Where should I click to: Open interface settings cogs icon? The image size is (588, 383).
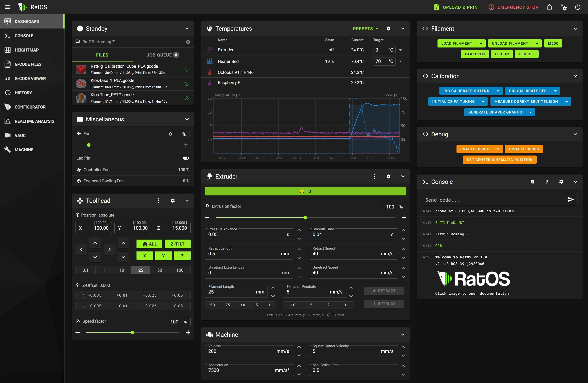click(563, 7)
